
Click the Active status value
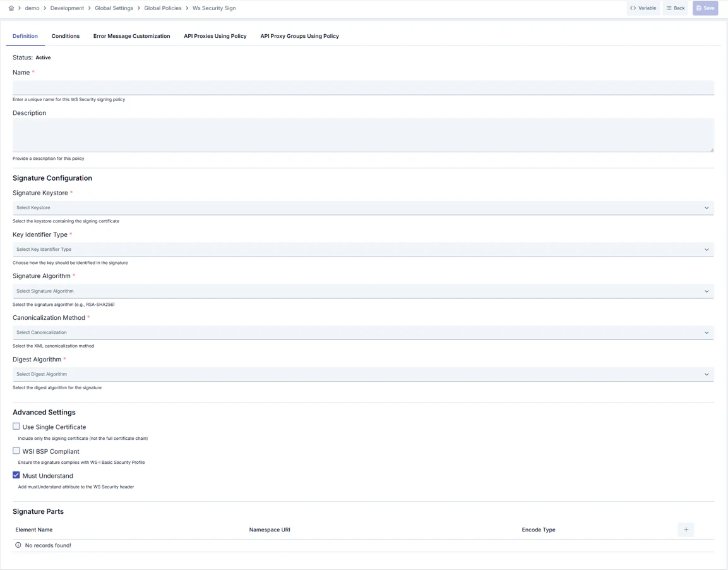click(43, 58)
